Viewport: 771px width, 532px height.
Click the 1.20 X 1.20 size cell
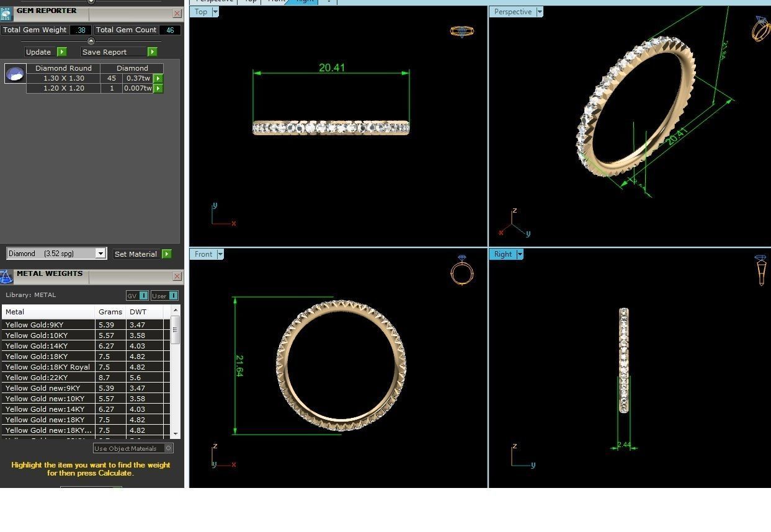point(64,88)
